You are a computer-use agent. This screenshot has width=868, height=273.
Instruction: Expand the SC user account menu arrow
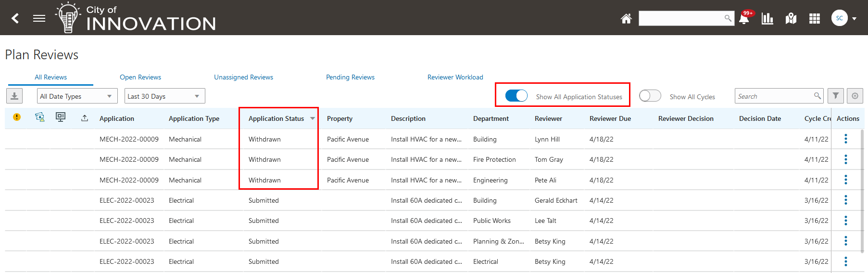pos(855,19)
